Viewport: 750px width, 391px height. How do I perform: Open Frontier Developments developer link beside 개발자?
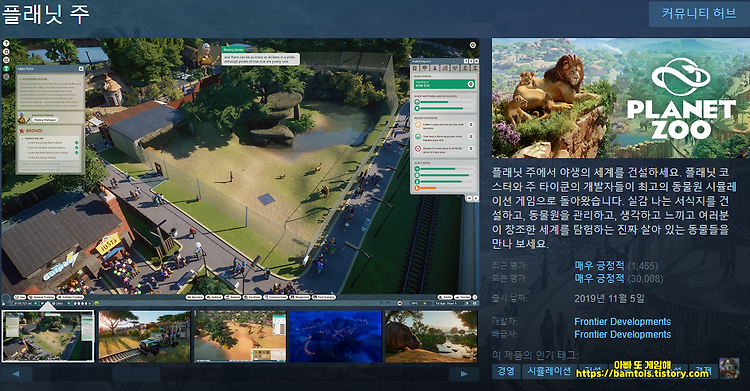coord(622,322)
